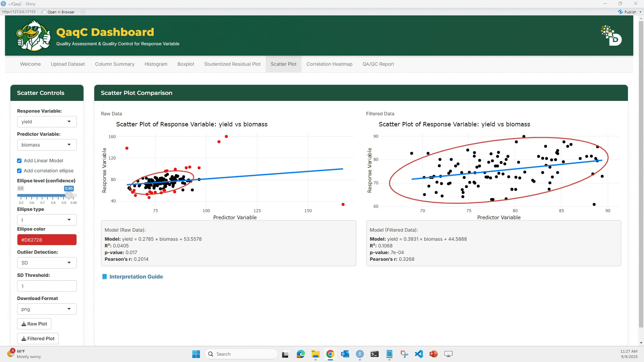This screenshot has height=362, width=644.
Task: Download the Raw Plot
Action: point(34,324)
